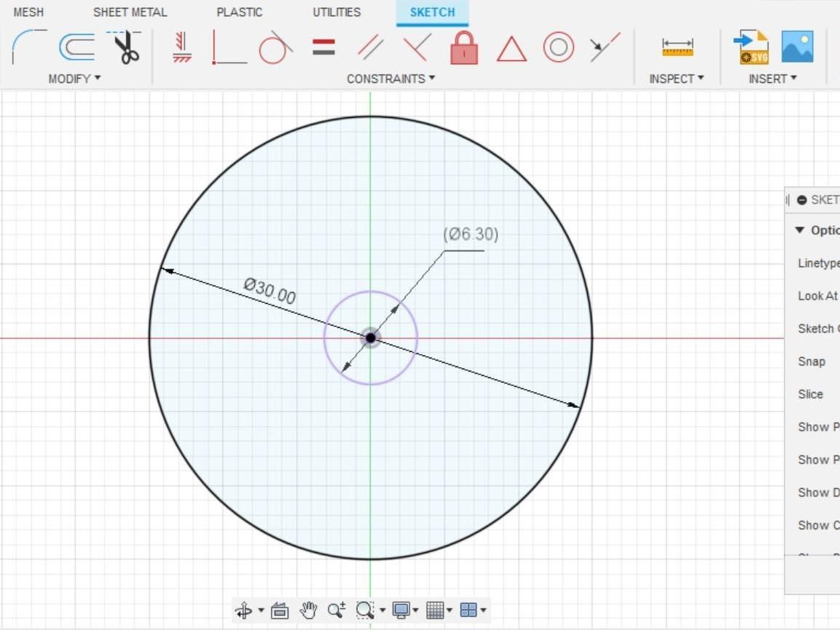Open the MODIFY dropdown
840x630 pixels.
[73, 79]
